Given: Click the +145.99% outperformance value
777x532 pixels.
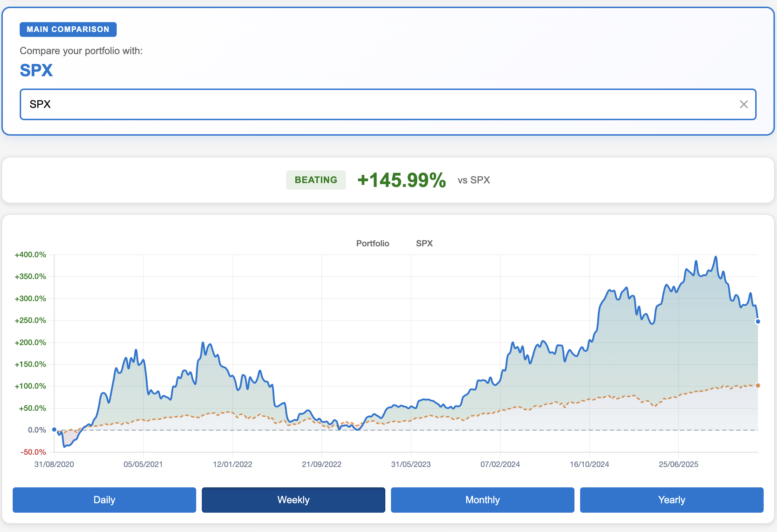Looking at the screenshot, I should coord(402,180).
